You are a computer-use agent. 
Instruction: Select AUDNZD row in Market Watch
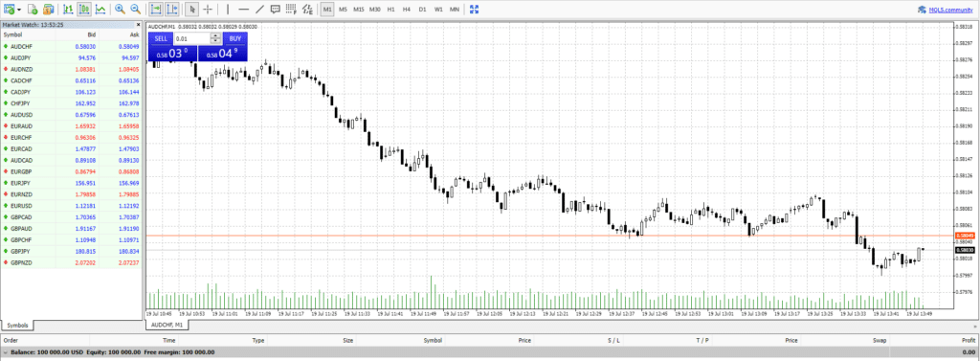[x=72, y=69]
